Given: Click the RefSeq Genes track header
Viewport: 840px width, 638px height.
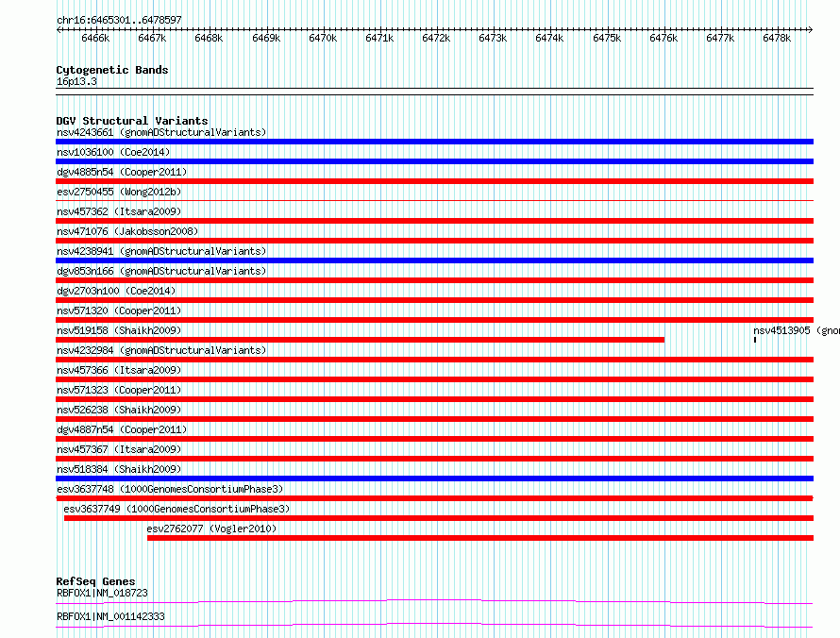Looking at the screenshot, I should [95, 581].
